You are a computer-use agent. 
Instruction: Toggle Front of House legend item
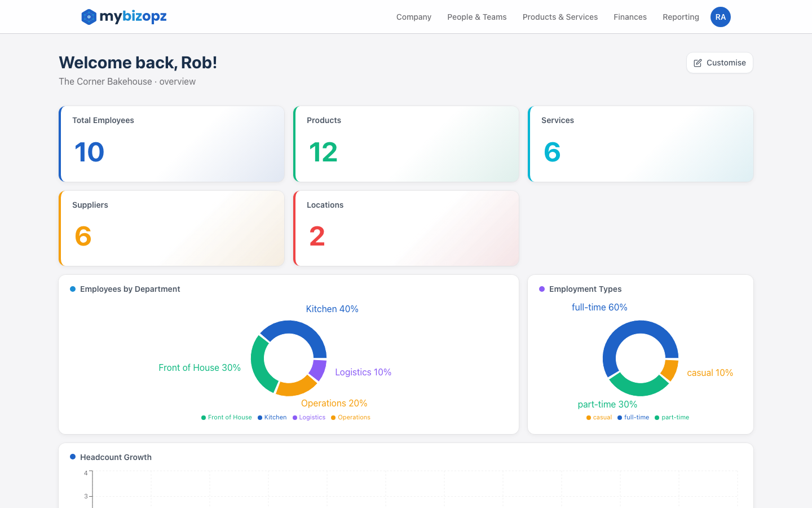pos(227,418)
